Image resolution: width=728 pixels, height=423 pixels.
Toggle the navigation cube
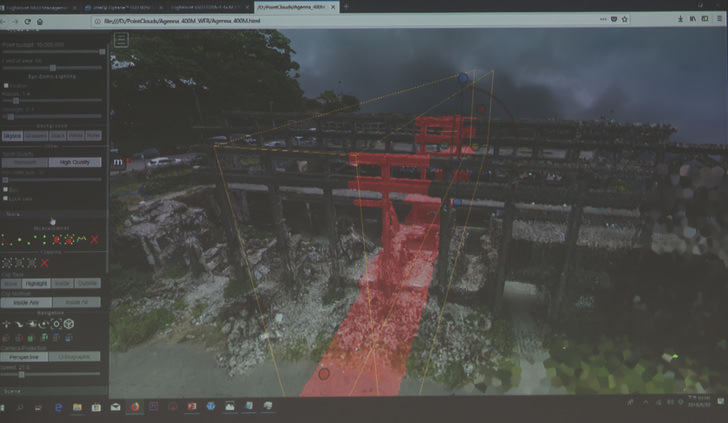(x=69, y=324)
